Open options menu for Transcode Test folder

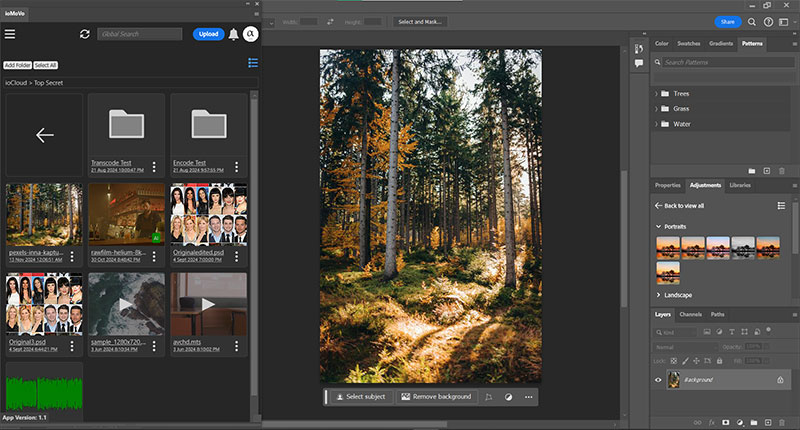pyautogui.click(x=154, y=166)
